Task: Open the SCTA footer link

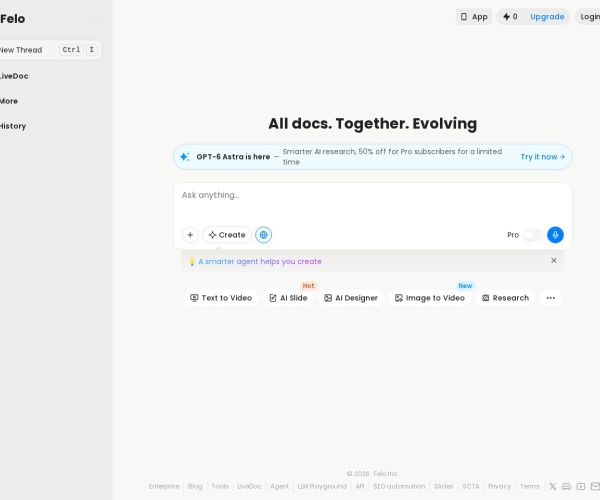Action: click(471, 486)
